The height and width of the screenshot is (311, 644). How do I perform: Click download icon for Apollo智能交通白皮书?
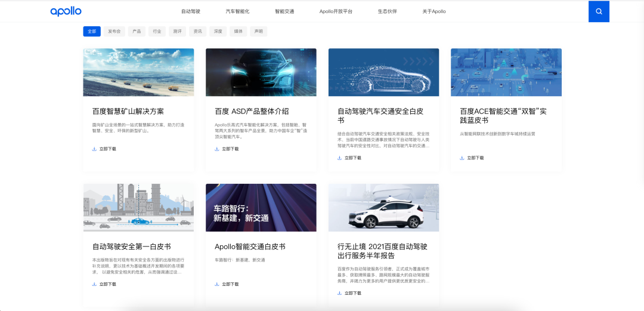(x=217, y=284)
